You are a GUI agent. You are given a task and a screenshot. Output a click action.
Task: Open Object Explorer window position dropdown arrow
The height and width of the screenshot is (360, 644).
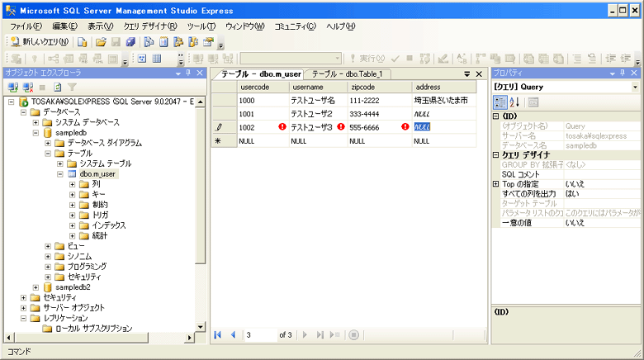[178, 73]
